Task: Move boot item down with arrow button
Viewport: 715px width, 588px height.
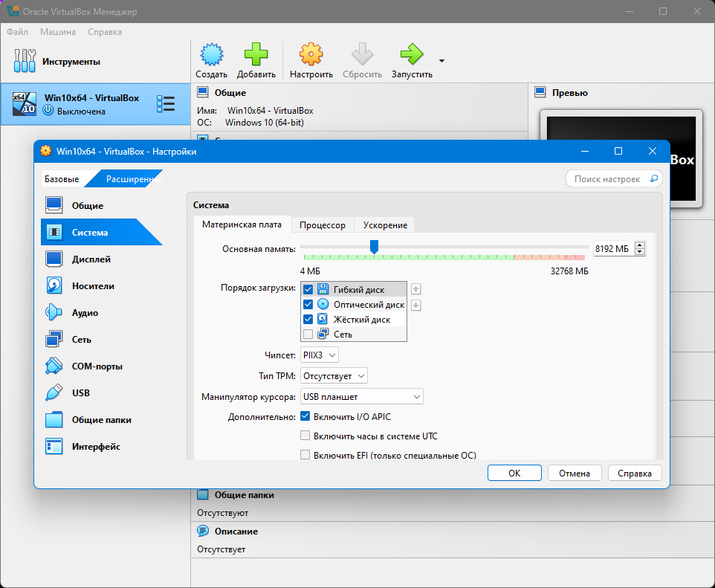Action: pos(416,306)
